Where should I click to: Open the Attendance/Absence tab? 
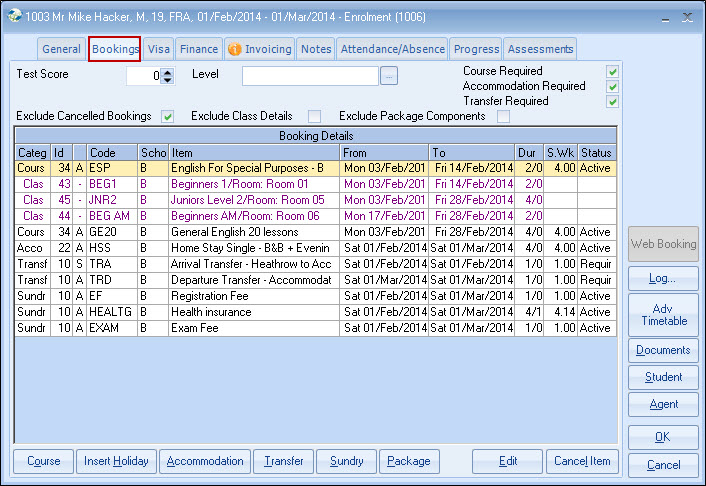point(392,49)
